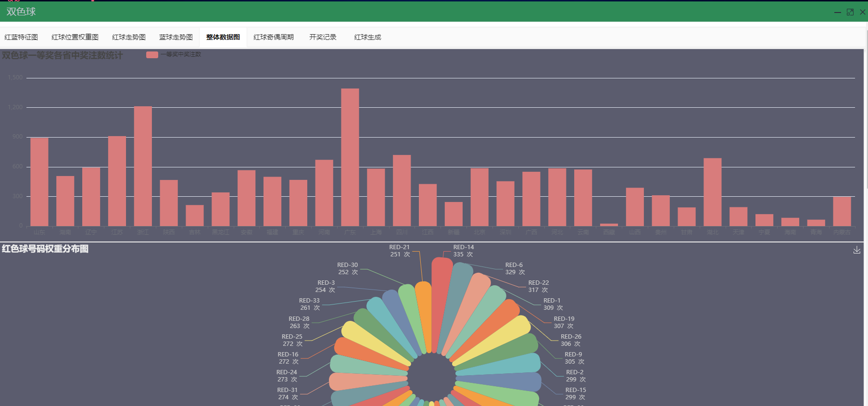Click the RED-19 307 次 label

coord(564,322)
